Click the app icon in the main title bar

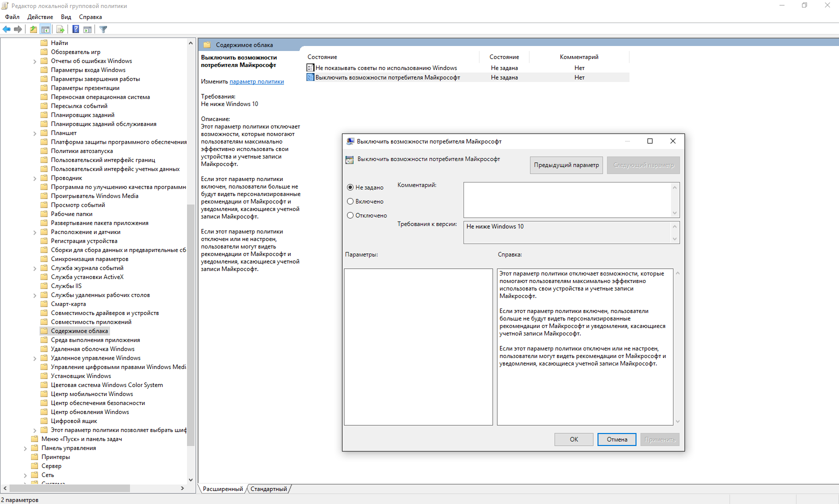[5, 6]
